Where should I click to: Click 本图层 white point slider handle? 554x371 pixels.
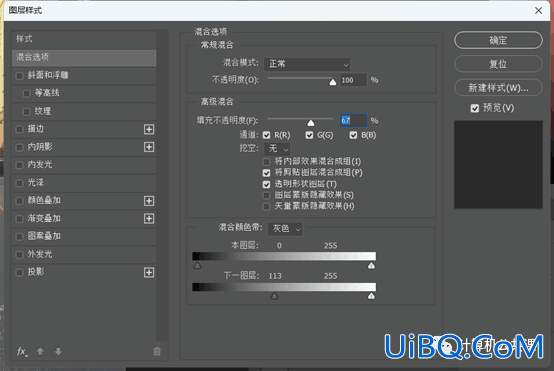pos(371,266)
